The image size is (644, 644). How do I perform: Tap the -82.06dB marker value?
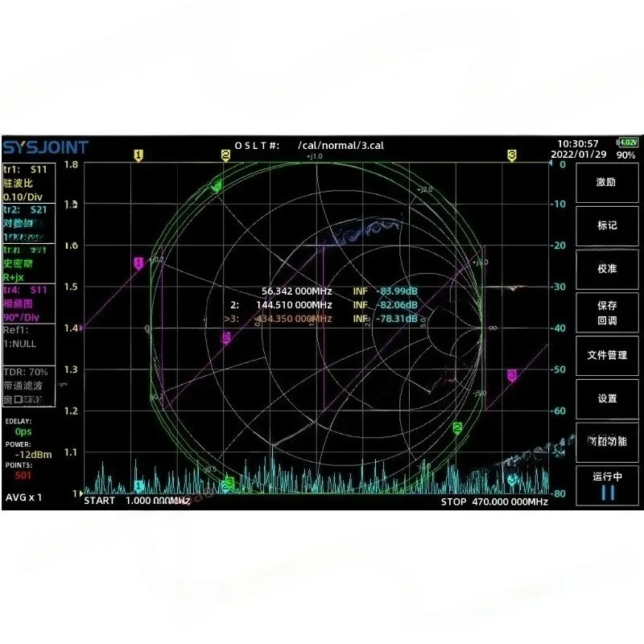(397, 305)
